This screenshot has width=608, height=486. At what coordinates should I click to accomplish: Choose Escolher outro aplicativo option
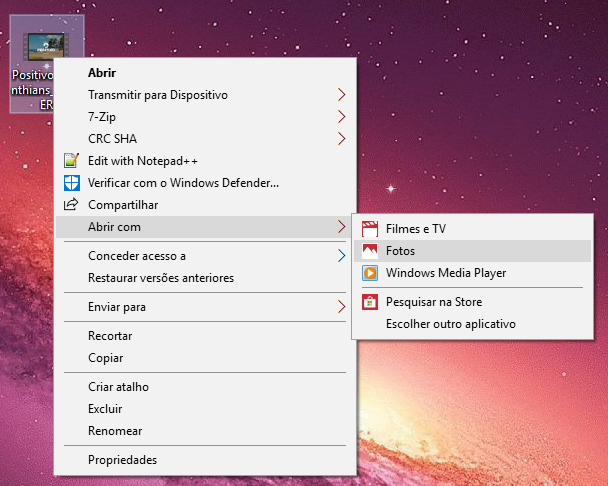tap(450, 324)
